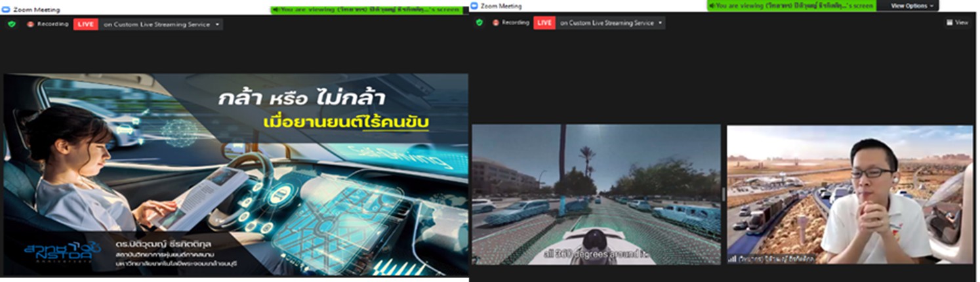Click the red LIVE badge in right window
The width and height of the screenshot is (980, 282).
click(544, 22)
